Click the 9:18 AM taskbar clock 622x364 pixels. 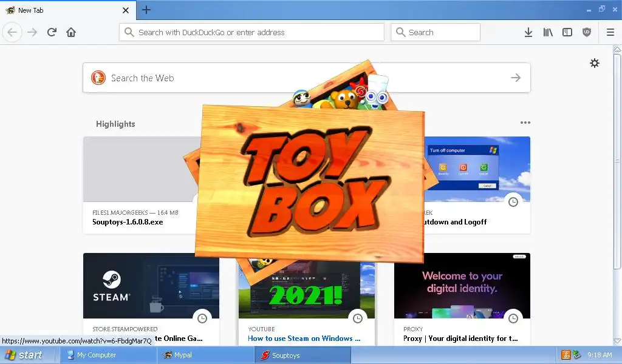[x=600, y=356]
